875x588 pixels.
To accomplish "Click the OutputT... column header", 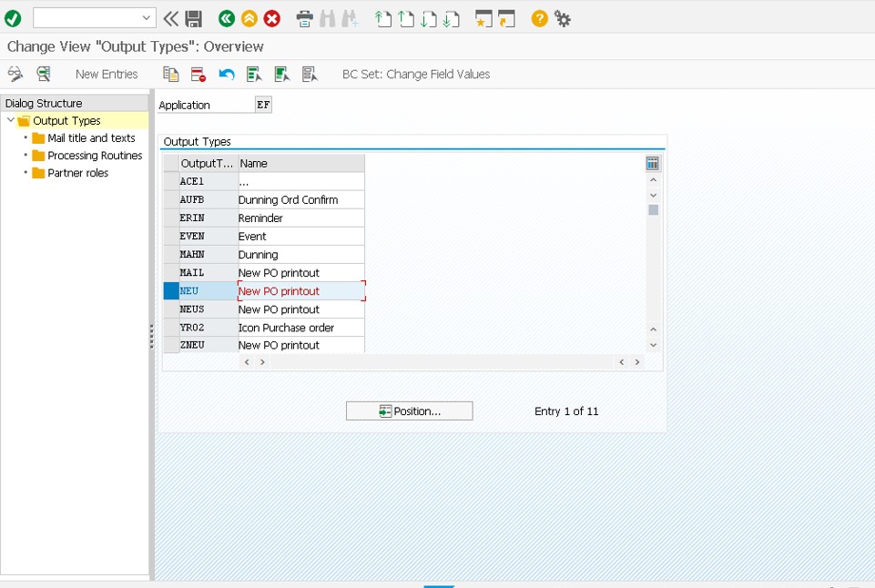I will point(207,164).
